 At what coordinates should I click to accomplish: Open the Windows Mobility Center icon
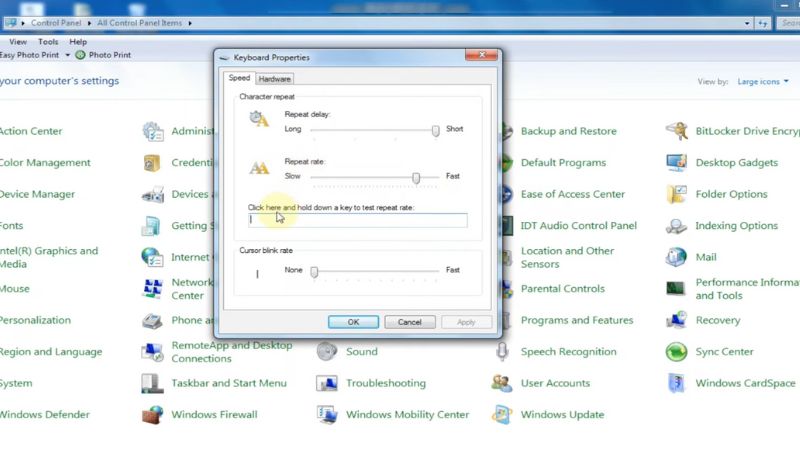pos(327,414)
